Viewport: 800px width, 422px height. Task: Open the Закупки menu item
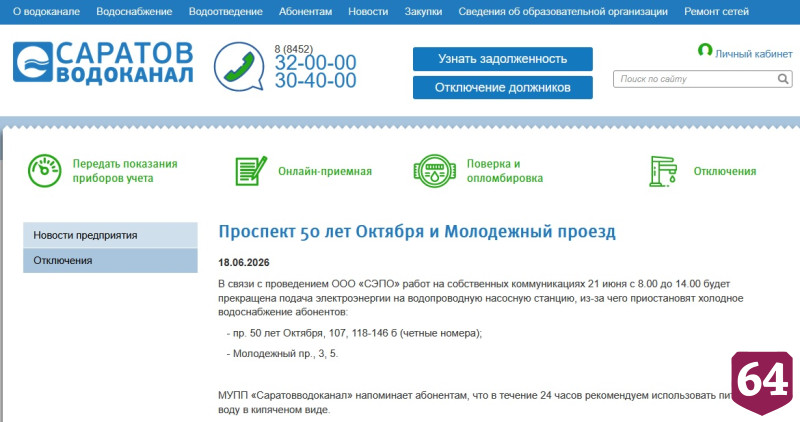coord(423,11)
